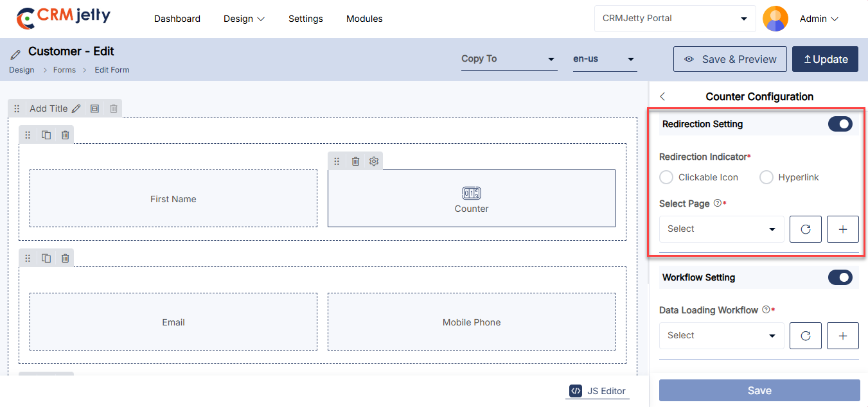This screenshot has width=868, height=407.
Task: Click the Save & Preview button
Action: point(730,59)
